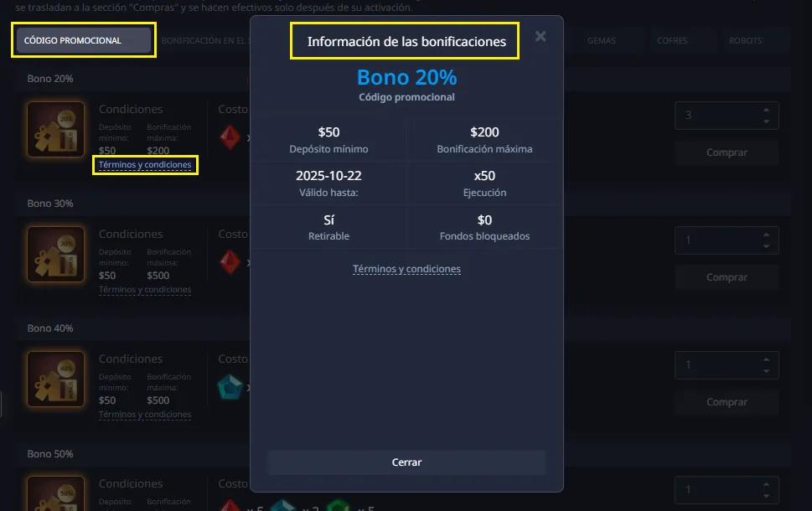Click the red gem in Bono 20% cost
The width and height of the screenshot is (812, 511).
pyautogui.click(x=230, y=137)
